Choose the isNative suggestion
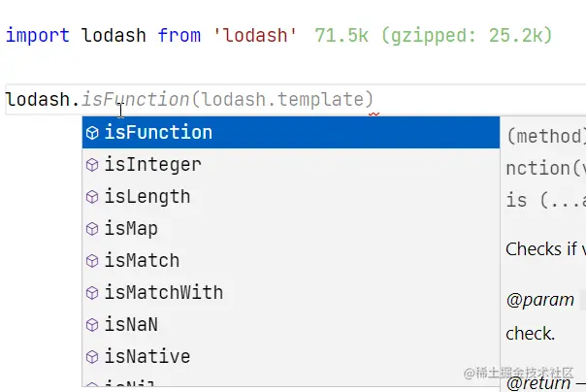 291,357
